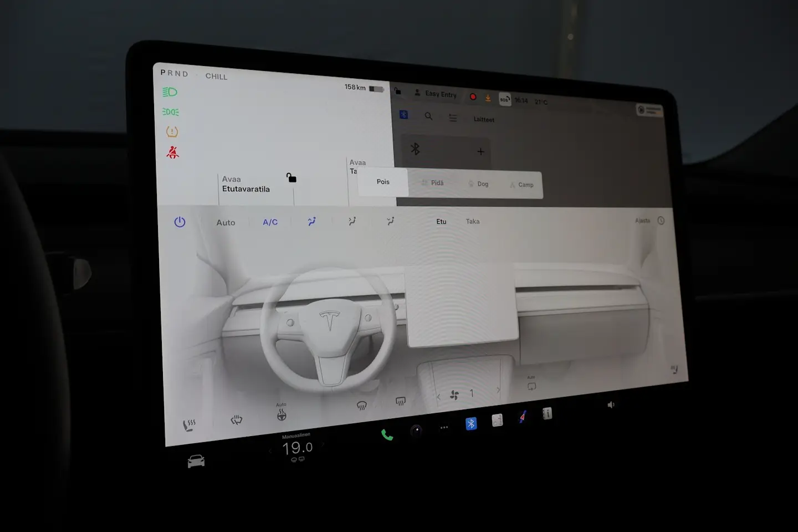Open the Laitteet devices tab
Image resolution: width=798 pixels, height=532 pixels.
(484, 119)
